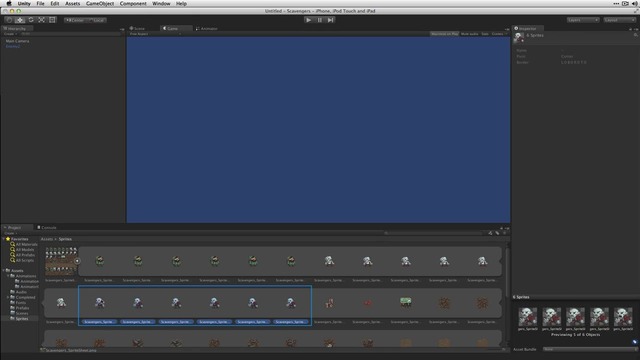Select the Rotate tool in the toolbar
This screenshot has width=640, height=360.
[31, 20]
